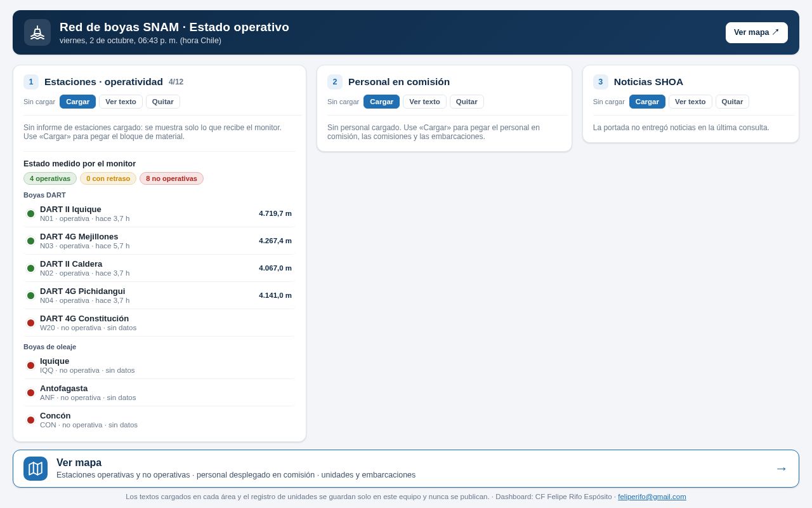This screenshot has width=812, height=508.
Task: Click red status dot for Iquique wave buoy
Action: (x=30, y=365)
